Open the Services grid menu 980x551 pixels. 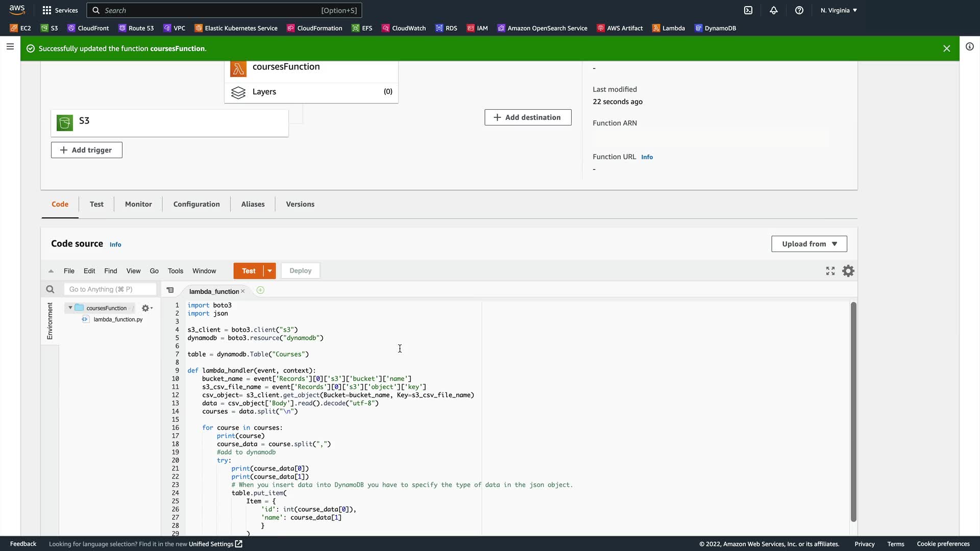[60, 10]
